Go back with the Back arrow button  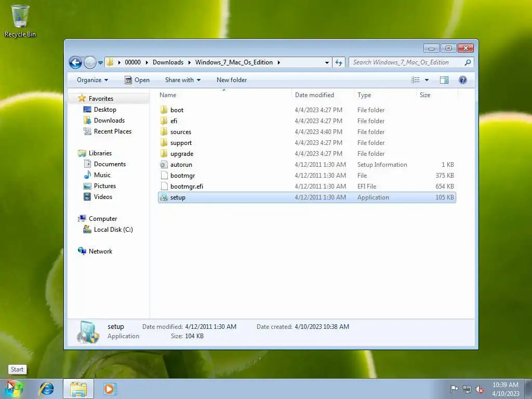click(x=75, y=62)
